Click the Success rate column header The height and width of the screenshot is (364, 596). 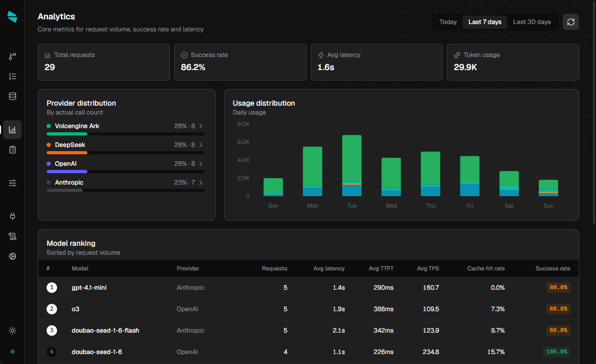click(553, 269)
